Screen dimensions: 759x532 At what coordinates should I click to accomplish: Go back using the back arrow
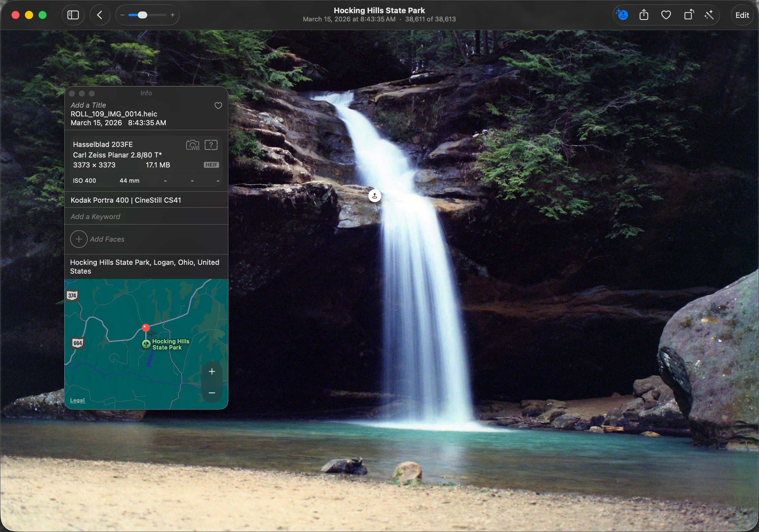point(99,15)
